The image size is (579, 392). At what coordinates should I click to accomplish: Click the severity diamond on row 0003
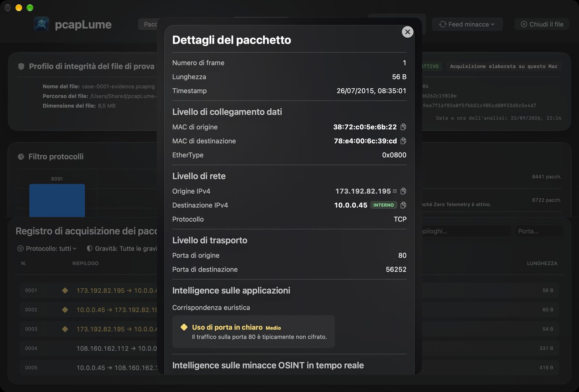(65, 329)
